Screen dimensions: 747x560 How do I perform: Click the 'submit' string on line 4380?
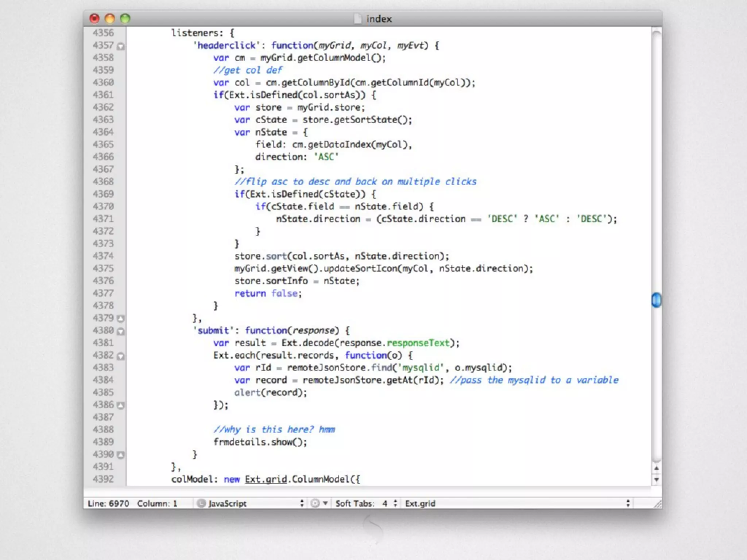point(213,330)
